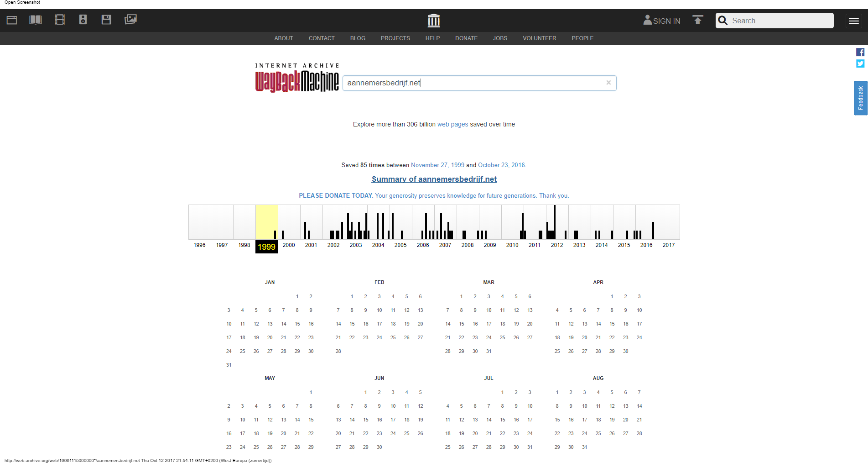
Task: Select year 2001 on the timeline
Action: (311, 245)
